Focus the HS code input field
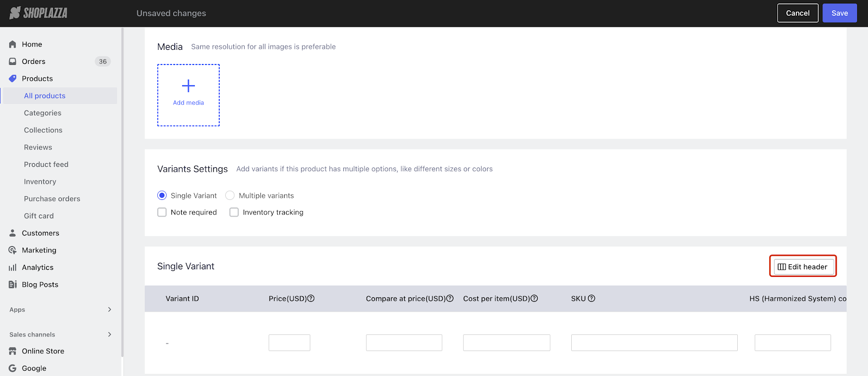Image resolution: width=868 pixels, height=376 pixels. 793,342
